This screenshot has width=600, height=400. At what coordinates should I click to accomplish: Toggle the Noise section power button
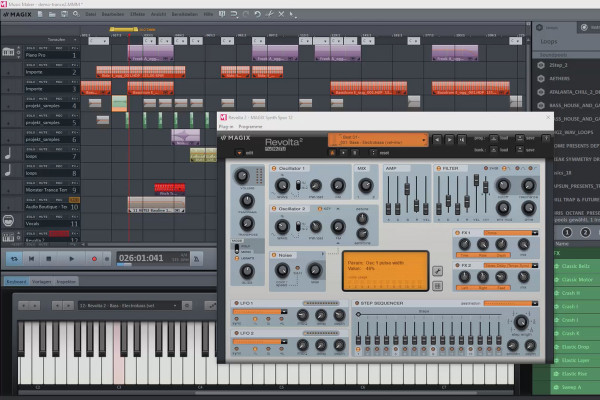pos(274,255)
